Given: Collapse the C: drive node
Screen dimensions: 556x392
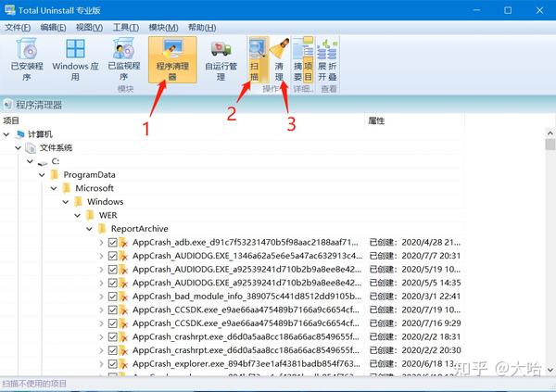Looking at the screenshot, I should click(x=31, y=161).
